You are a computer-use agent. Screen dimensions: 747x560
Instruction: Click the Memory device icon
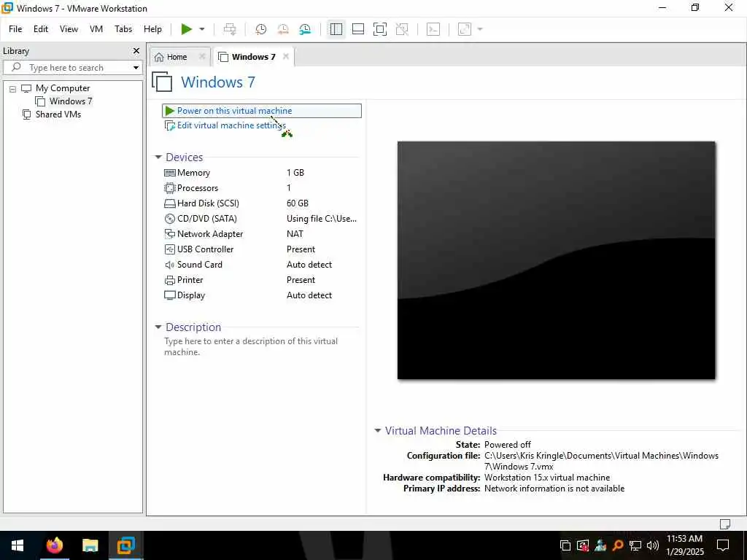pyautogui.click(x=169, y=173)
